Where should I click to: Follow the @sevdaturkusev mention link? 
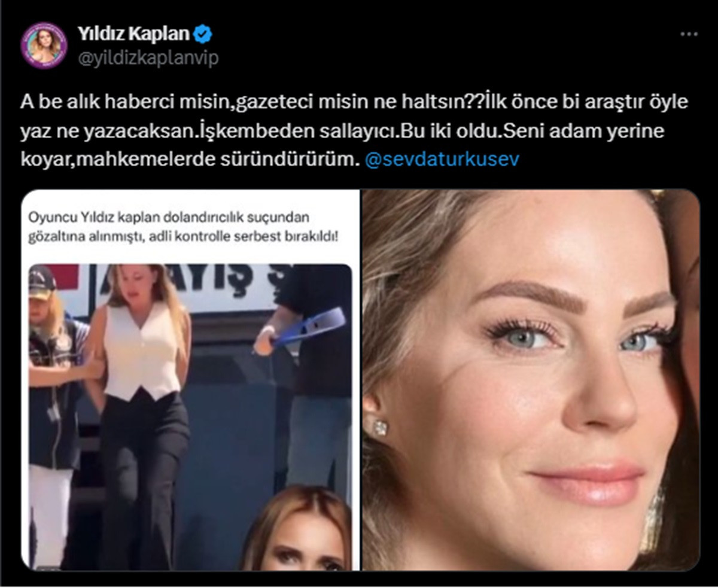coord(442,160)
